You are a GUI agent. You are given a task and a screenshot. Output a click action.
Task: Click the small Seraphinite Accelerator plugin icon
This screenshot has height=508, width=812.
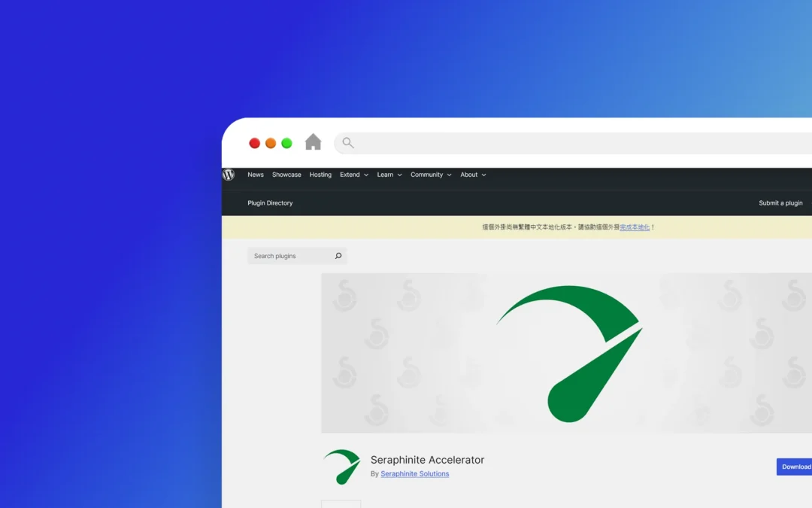tap(342, 467)
